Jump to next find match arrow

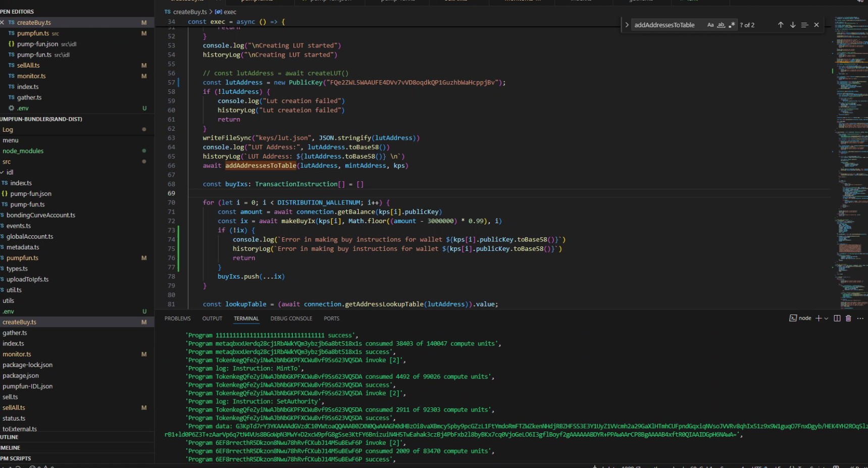pos(792,25)
